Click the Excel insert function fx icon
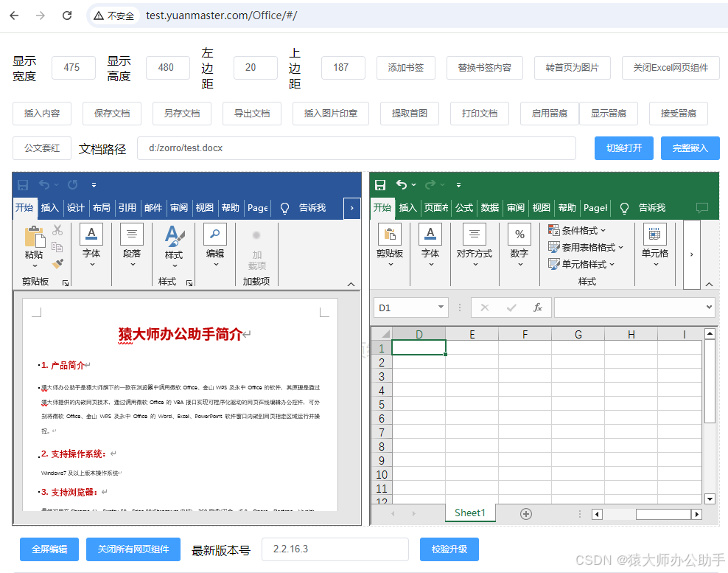 coord(538,308)
